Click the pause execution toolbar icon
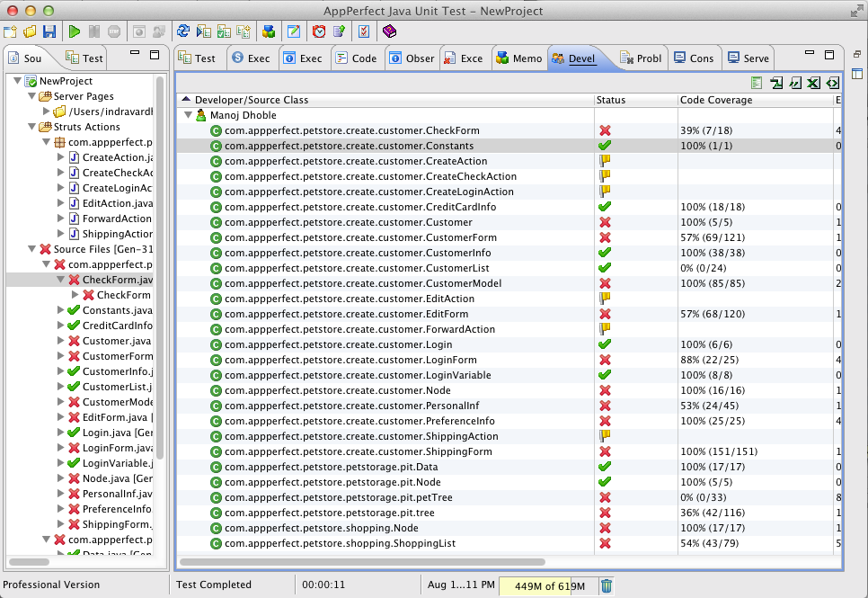Screen dimensions: 868x598 tap(94, 31)
